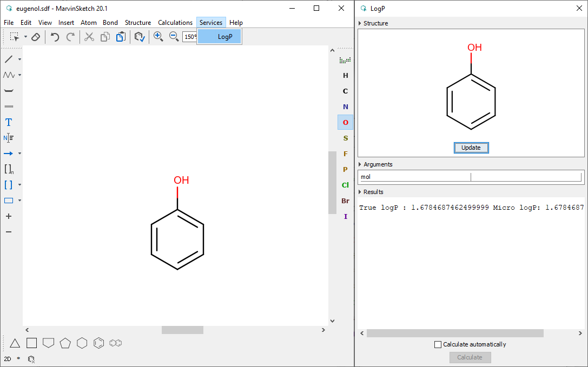The height and width of the screenshot is (367, 588).
Task: Open the Calculations menu
Action: (x=175, y=23)
